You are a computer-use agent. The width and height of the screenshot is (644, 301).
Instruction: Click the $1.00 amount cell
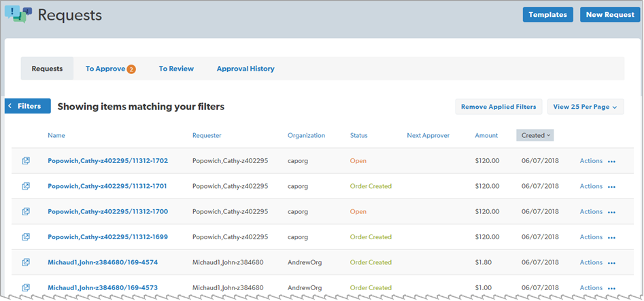[483, 288]
